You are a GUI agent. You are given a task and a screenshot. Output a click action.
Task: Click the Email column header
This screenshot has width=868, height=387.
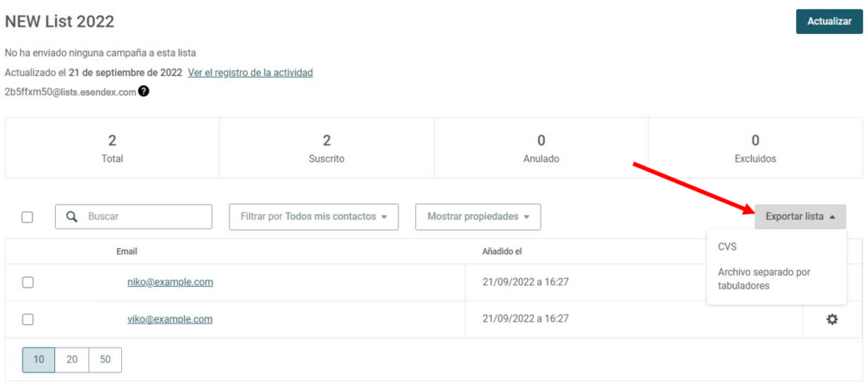[127, 252]
